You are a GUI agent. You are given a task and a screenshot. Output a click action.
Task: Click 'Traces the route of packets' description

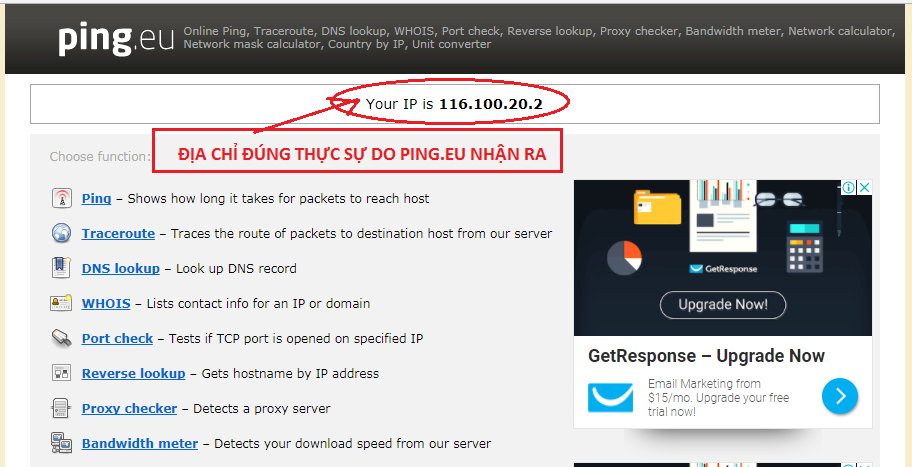361,233
